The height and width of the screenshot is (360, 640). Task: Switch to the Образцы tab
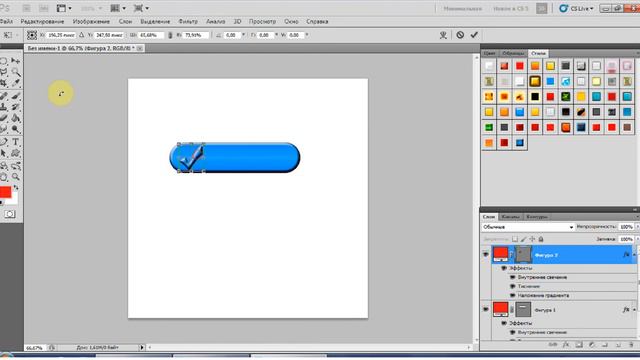click(x=513, y=53)
